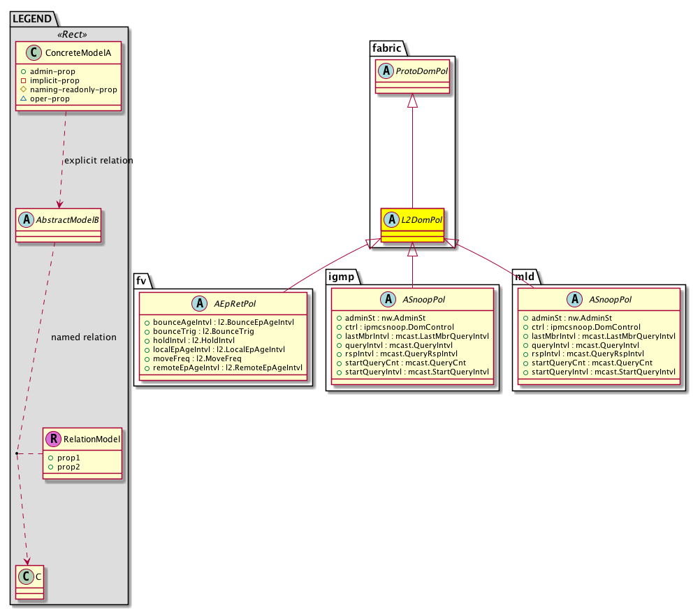Screen dimensions: 700x612
Task: Click the triangle marker next to oper-prop
Action: 24,99
